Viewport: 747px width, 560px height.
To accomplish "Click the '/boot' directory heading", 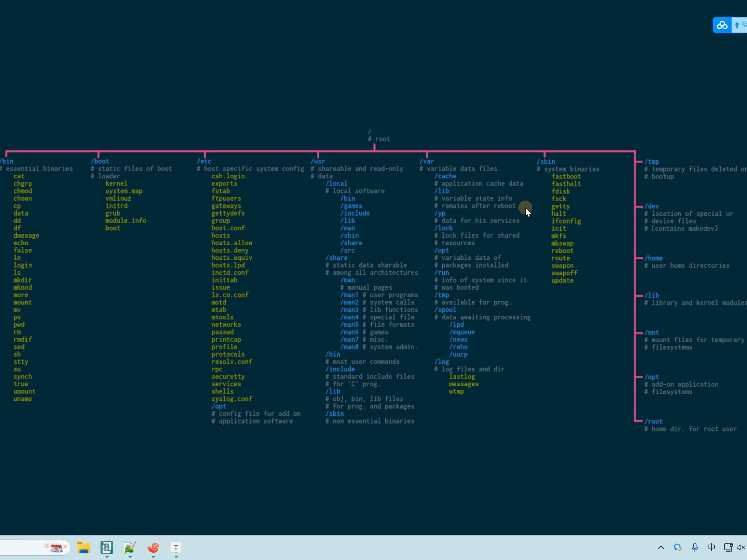I will [100, 161].
